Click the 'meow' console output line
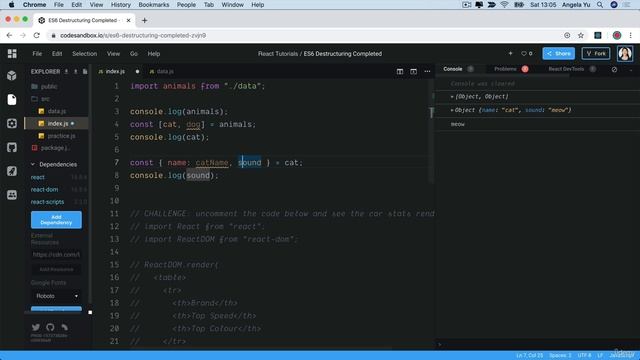Image resolution: width=640 pixels, height=360 pixels. [458, 124]
